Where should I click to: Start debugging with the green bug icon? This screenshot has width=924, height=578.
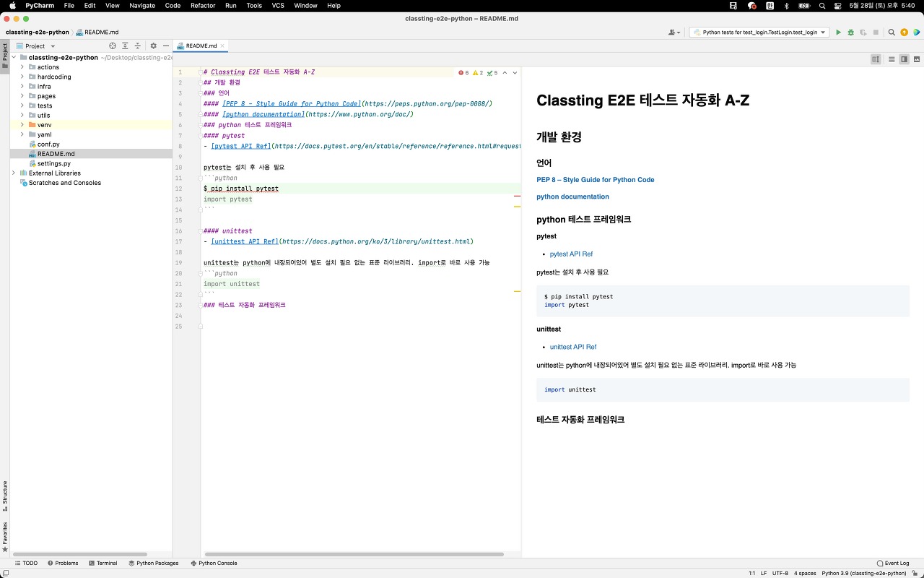pyautogui.click(x=850, y=33)
